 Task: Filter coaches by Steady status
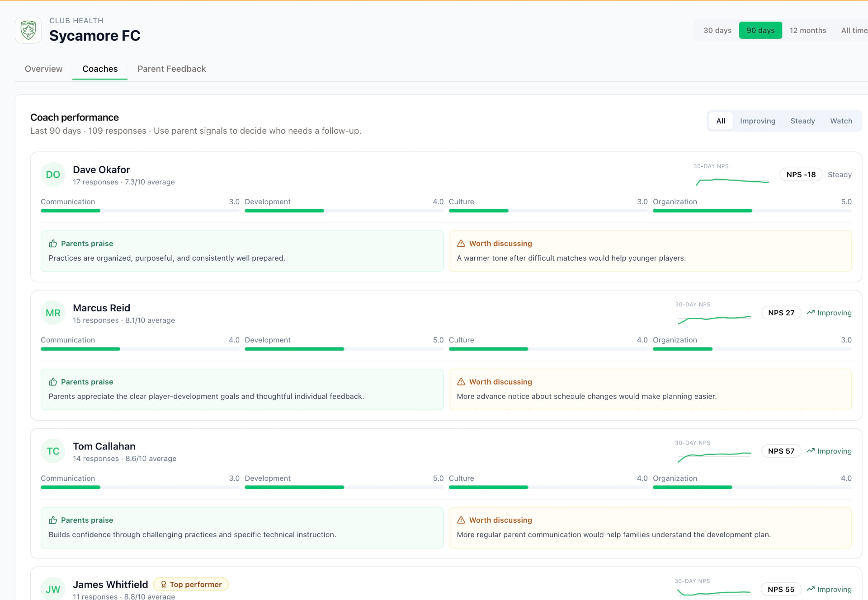click(x=802, y=121)
